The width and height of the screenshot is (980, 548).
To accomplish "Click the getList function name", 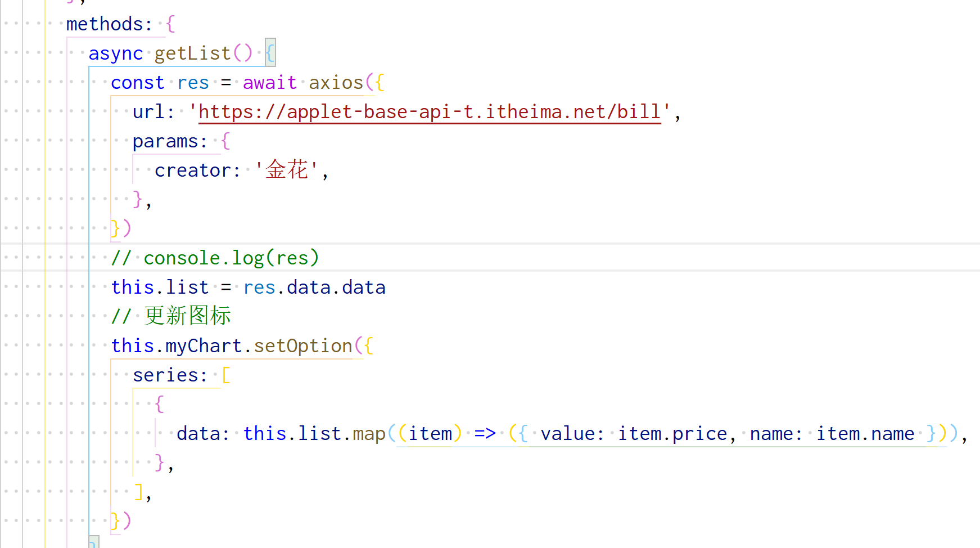I will click(x=192, y=53).
